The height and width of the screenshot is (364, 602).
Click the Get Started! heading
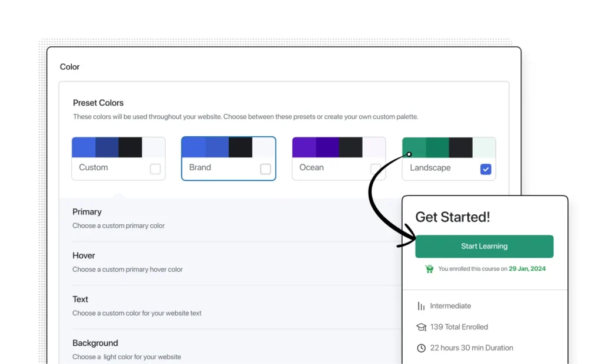[452, 217]
